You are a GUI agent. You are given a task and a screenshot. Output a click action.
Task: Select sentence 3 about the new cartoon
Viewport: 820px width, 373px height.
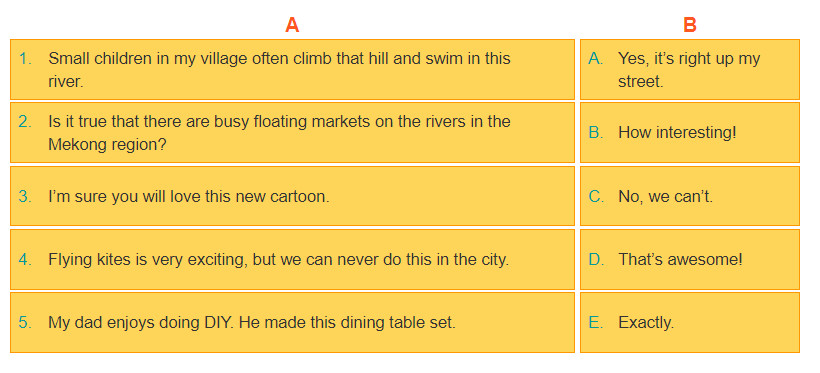pyautogui.click(x=292, y=196)
